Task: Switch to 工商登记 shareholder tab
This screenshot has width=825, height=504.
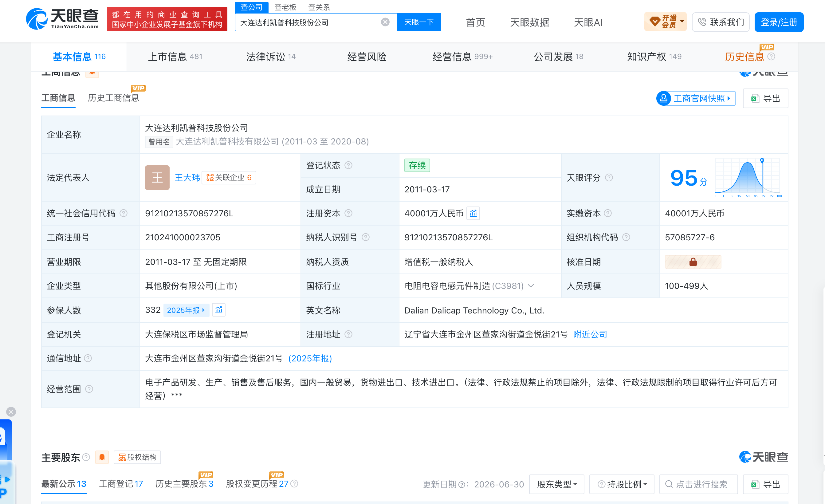Action: pyautogui.click(x=121, y=484)
